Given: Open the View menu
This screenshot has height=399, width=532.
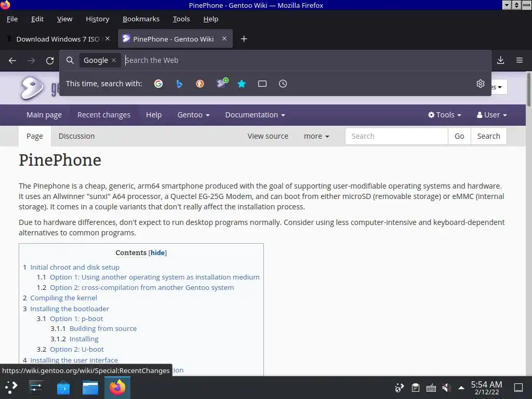Looking at the screenshot, I should coord(64,19).
